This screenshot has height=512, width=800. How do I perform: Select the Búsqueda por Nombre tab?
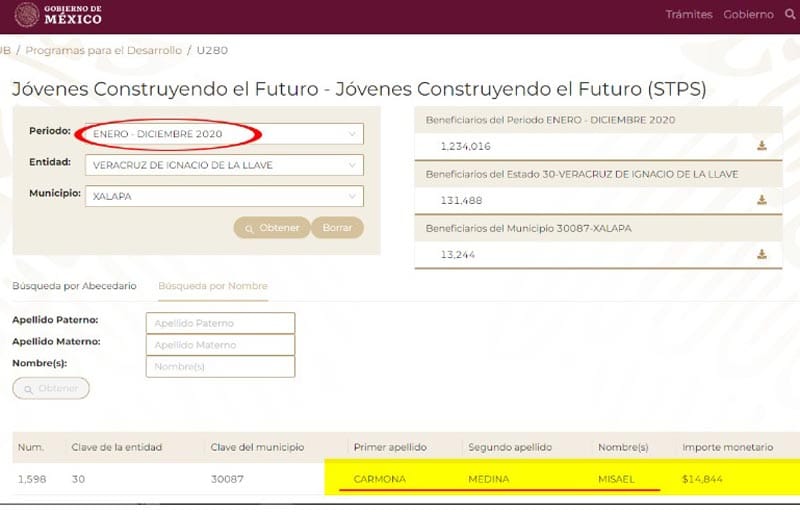(x=212, y=286)
